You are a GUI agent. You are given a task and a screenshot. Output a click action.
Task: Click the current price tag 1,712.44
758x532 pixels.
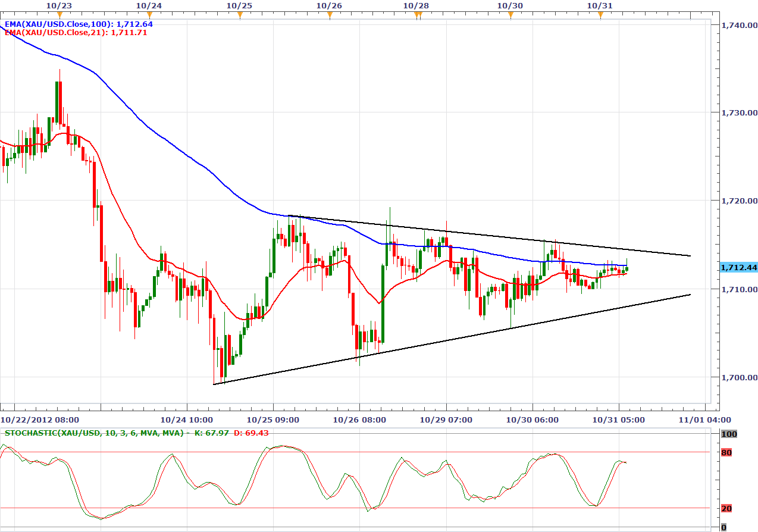[x=738, y=268]
